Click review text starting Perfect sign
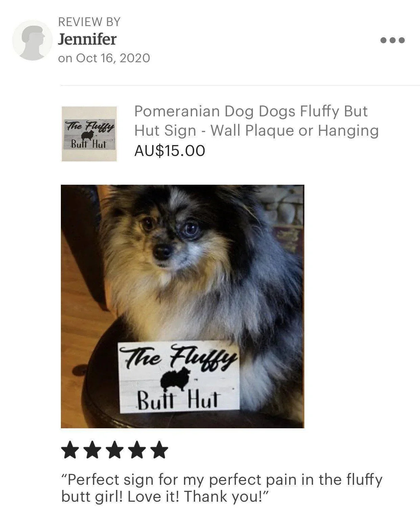Image resolution: width=420 pixels, height=522 pixels. pyautogui.click(x=222, y=480)
